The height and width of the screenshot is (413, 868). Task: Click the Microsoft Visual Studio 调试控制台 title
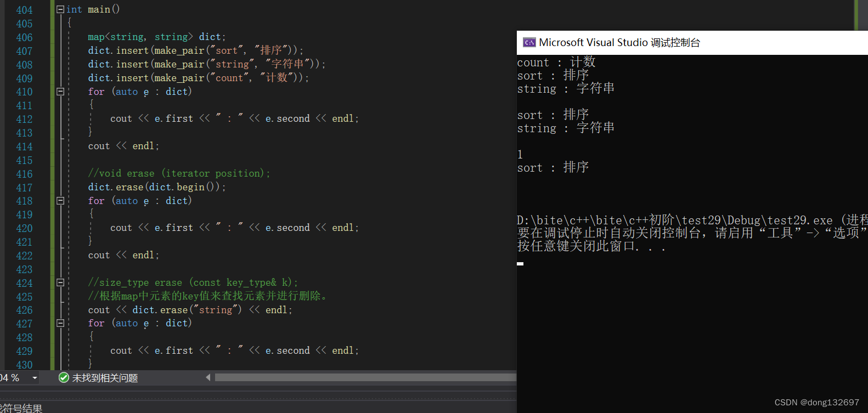tap(619, 42)
